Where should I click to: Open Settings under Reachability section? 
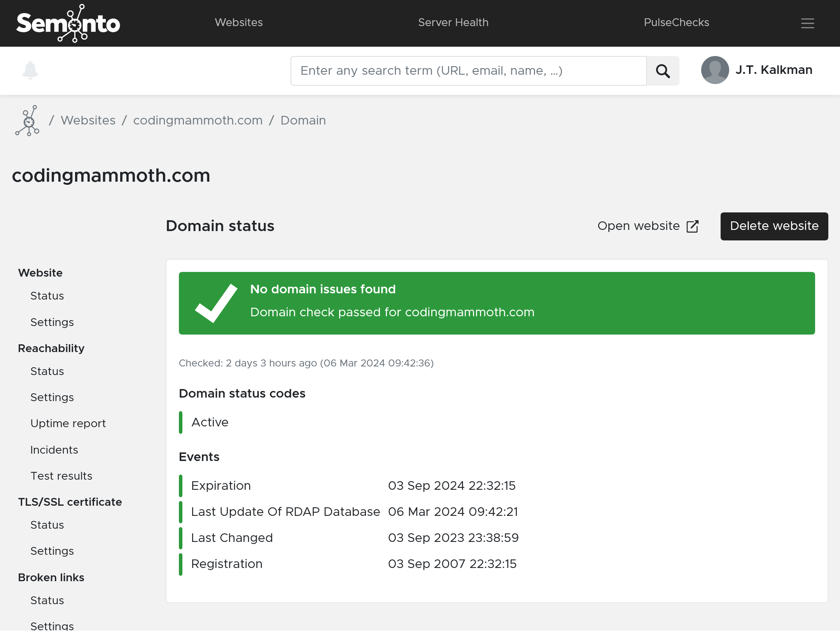point(52,398)
